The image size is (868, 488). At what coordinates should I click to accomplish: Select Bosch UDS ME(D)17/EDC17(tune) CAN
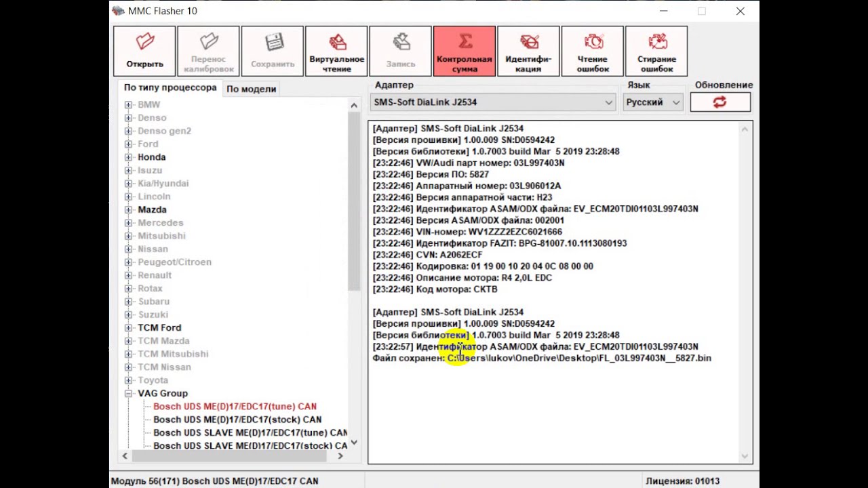[235, 407]
